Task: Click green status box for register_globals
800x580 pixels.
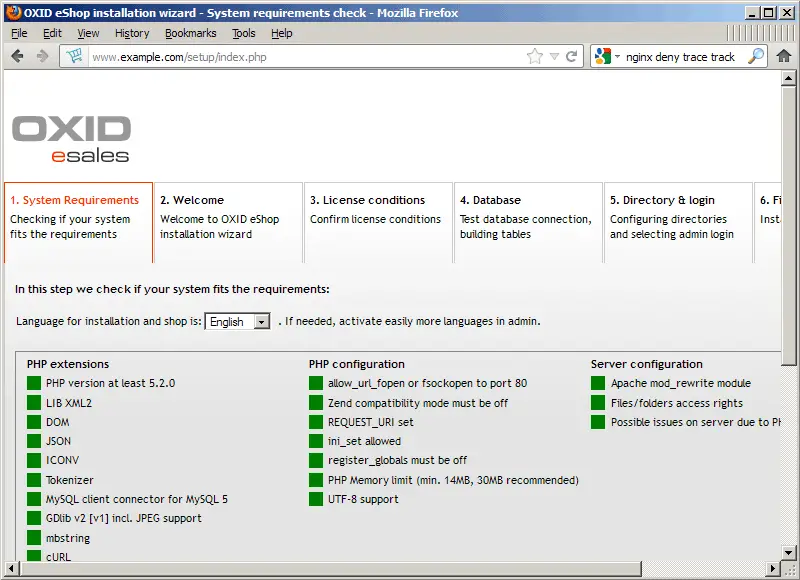Action: pyautogui.click(x=316, y=460)
